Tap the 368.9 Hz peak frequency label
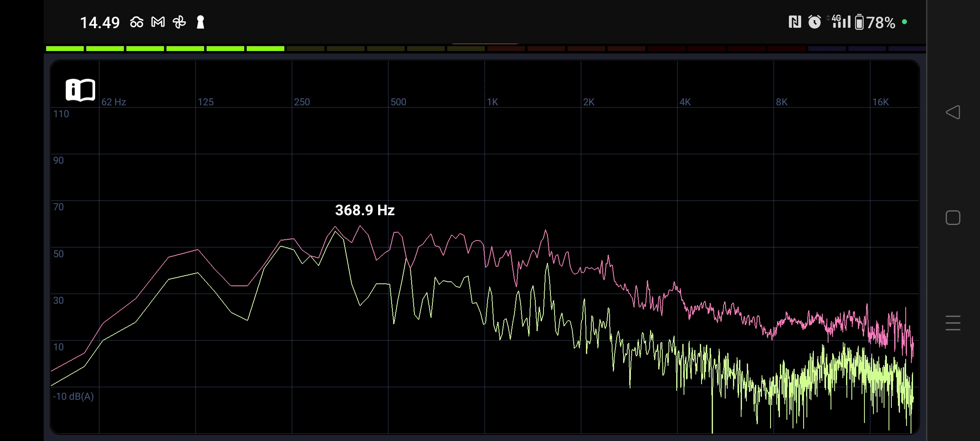This screenshot has width=980, height=441. click(365, 210)
